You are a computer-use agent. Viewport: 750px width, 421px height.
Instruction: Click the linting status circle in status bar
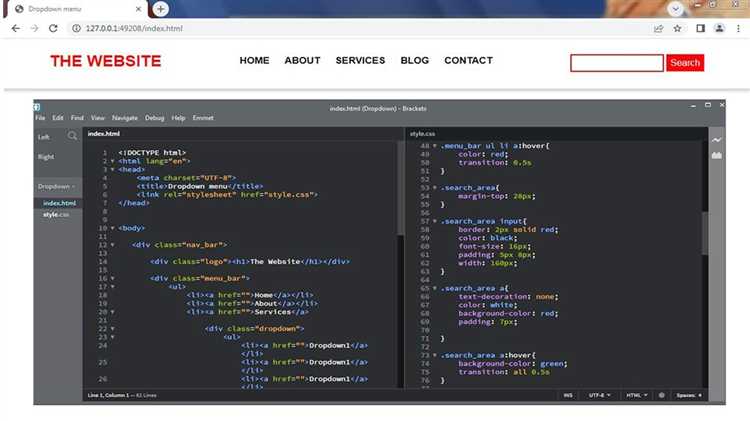[x=661, y=395]
